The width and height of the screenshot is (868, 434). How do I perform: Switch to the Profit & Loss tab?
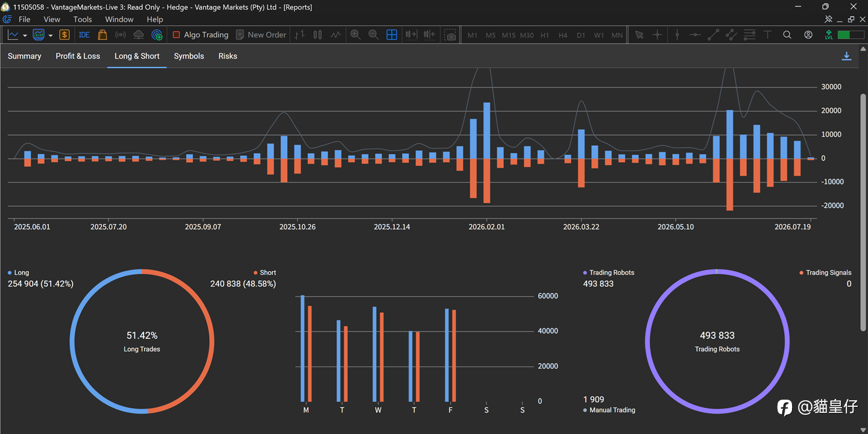point(78,56)
